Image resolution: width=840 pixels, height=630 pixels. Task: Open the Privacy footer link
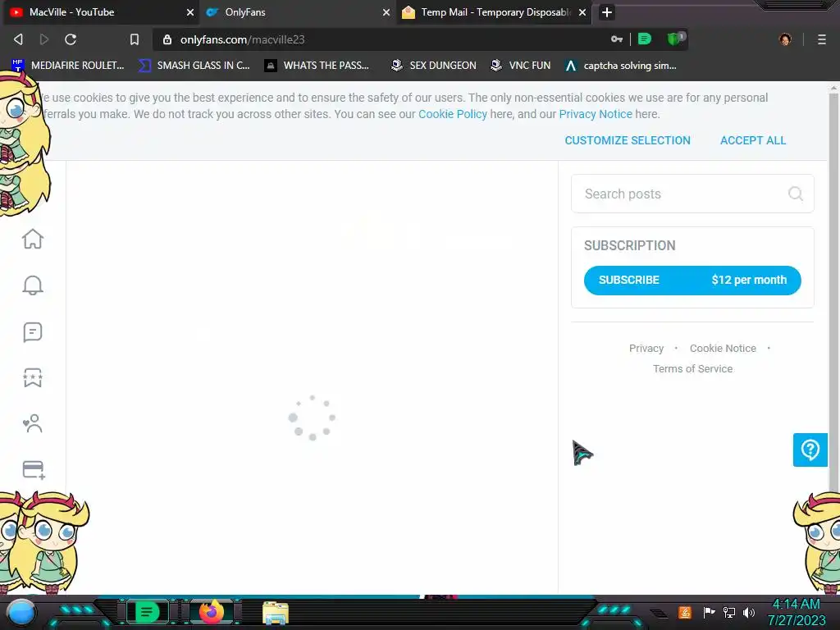(646, 348)
